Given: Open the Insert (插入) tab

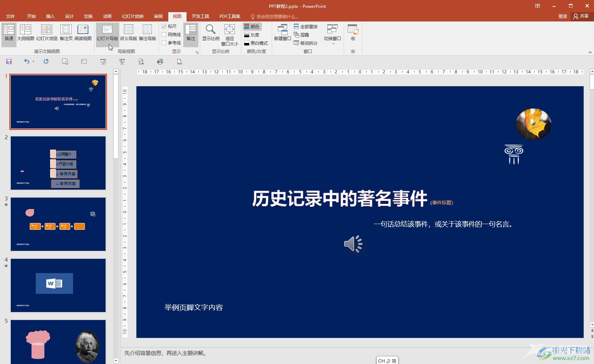Looking at the screenshot, I should (50, 16).
